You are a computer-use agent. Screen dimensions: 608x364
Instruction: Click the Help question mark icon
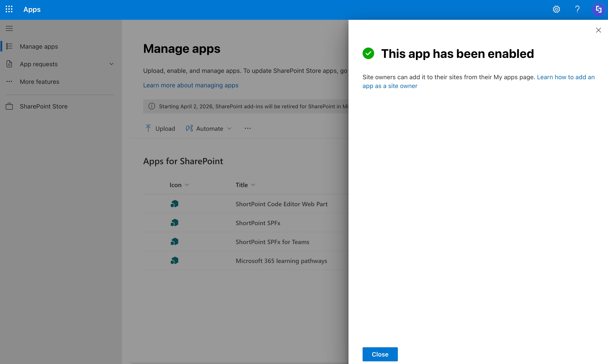(577, 9)
